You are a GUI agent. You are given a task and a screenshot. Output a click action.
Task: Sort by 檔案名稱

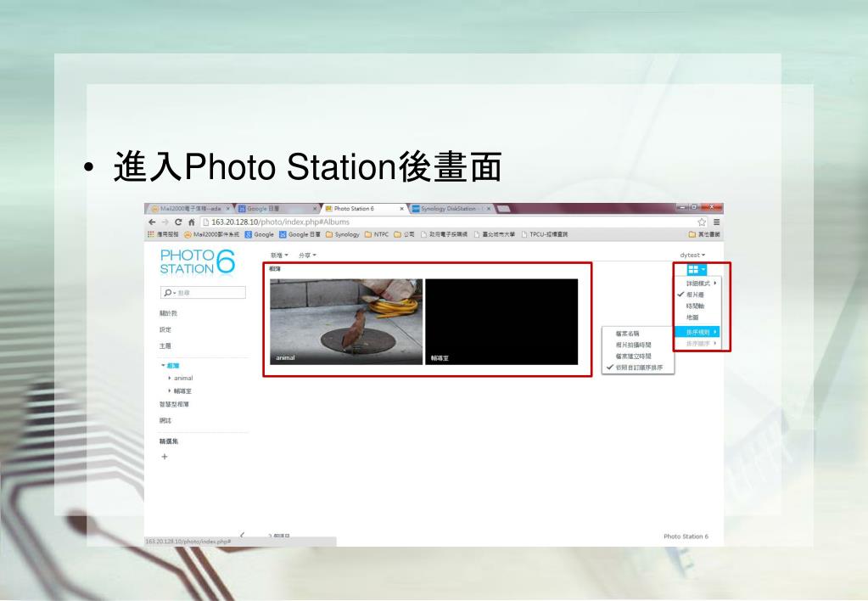[x=638, y=334]
